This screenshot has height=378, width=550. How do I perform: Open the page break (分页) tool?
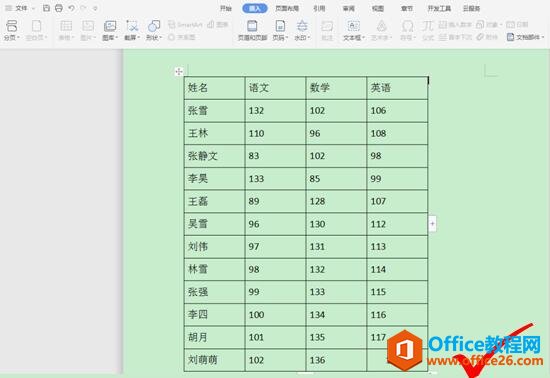(11, 30)
